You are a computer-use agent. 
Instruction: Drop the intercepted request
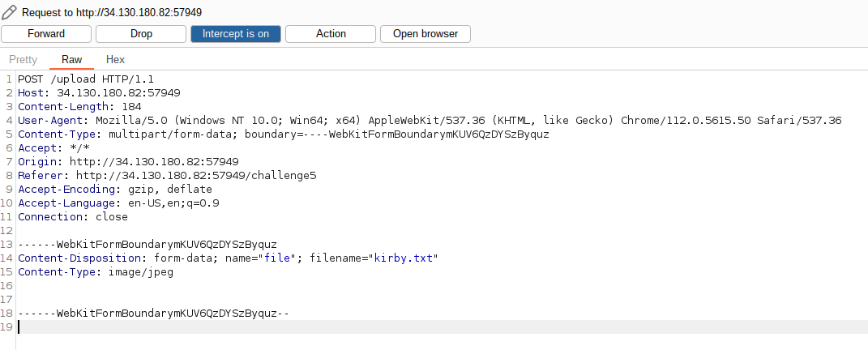click(141, 34)
